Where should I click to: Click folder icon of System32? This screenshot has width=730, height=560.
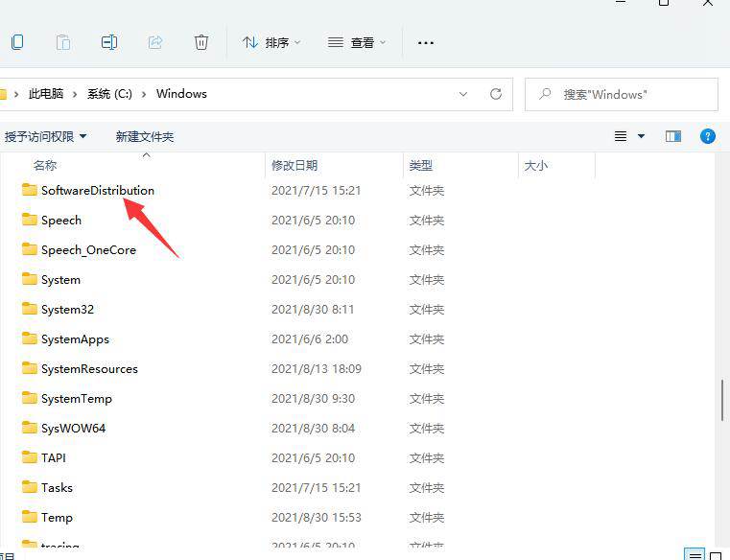(x=30, y=309)
